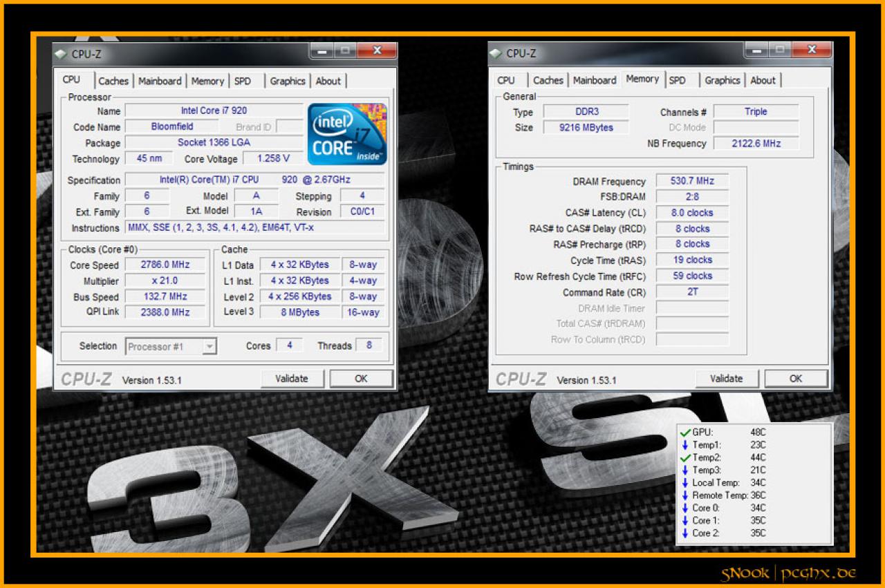The height and width of the screenshot is (588, 885).
Task: Open About tab in right CPU-Z window
Action: click(x=763, y=80)
